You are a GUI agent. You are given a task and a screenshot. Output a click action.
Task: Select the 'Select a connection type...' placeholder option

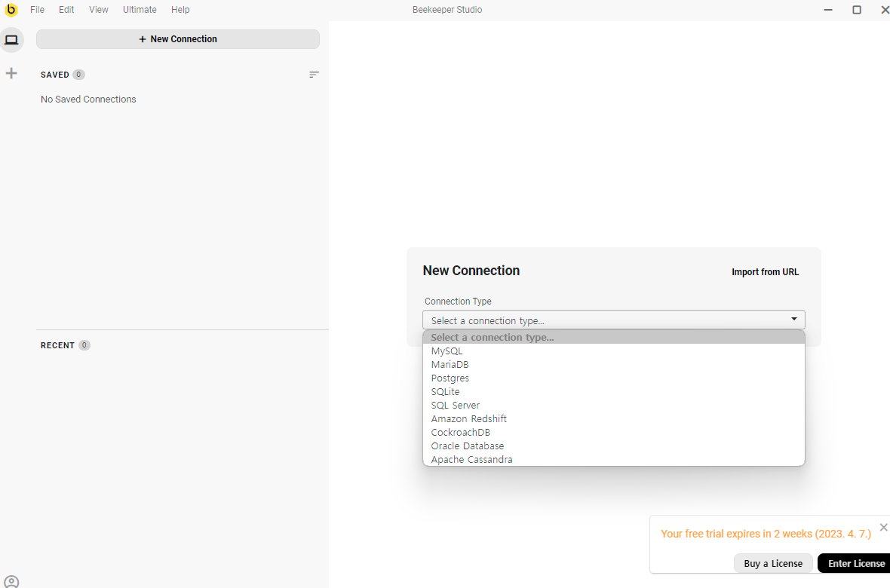(x=614, y=337)
